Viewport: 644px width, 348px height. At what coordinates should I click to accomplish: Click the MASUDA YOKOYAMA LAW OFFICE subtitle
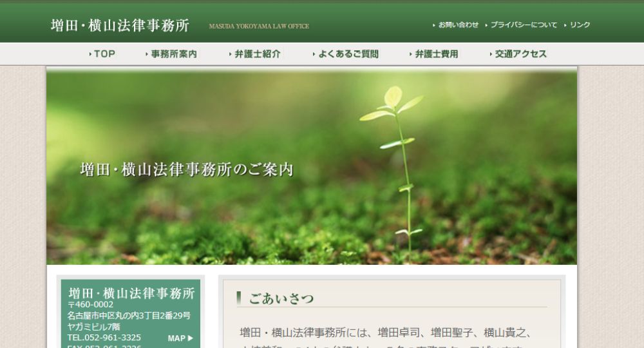point(259,26)
